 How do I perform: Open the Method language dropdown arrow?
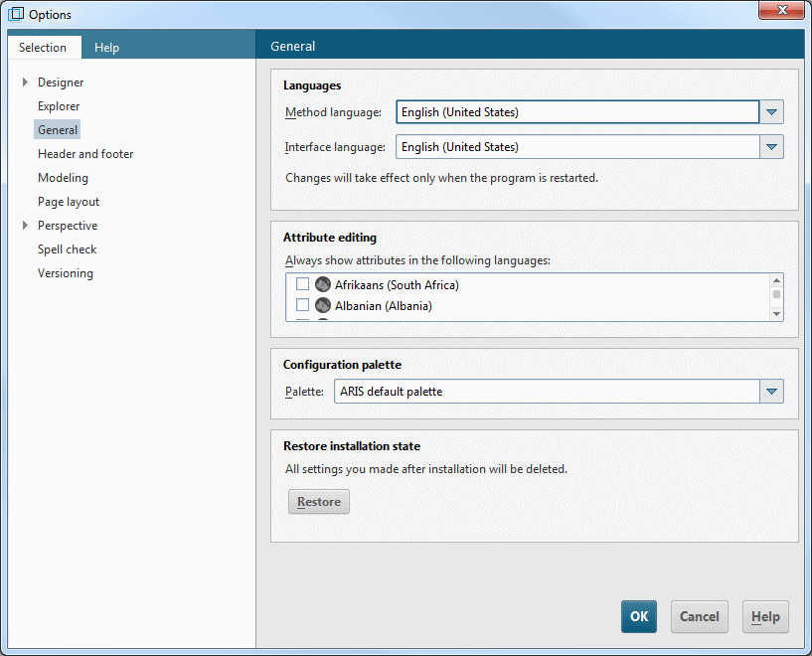(771, 112)
